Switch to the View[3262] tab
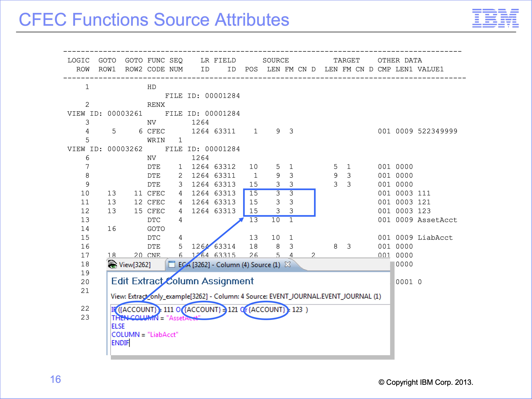532x399 pixels. [x=135, y=265]
